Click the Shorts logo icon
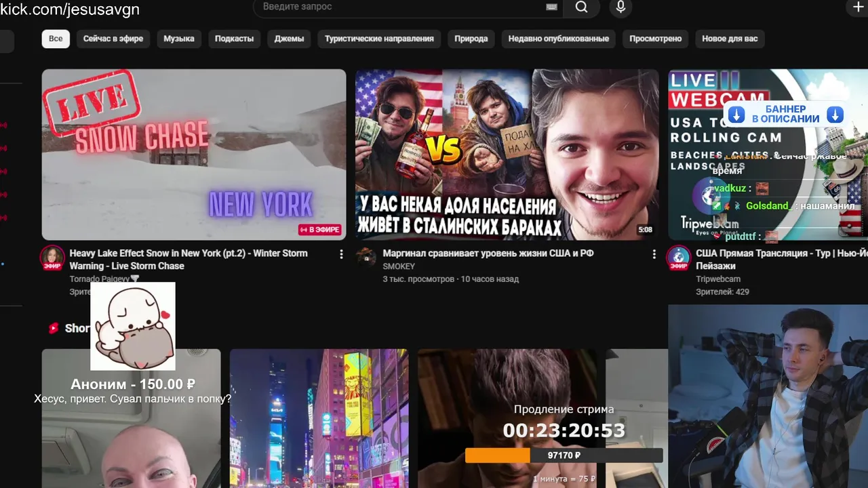 click(x=54, y=328)
